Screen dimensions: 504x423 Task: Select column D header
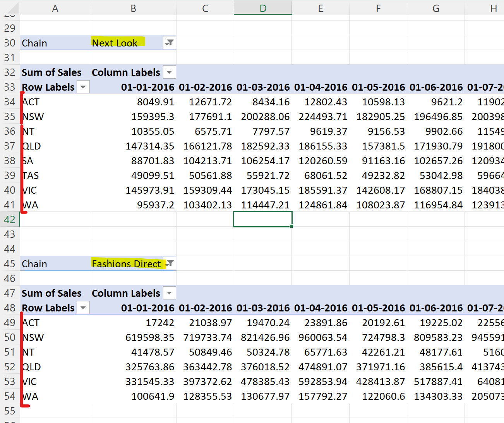click(x=263, y=8)
